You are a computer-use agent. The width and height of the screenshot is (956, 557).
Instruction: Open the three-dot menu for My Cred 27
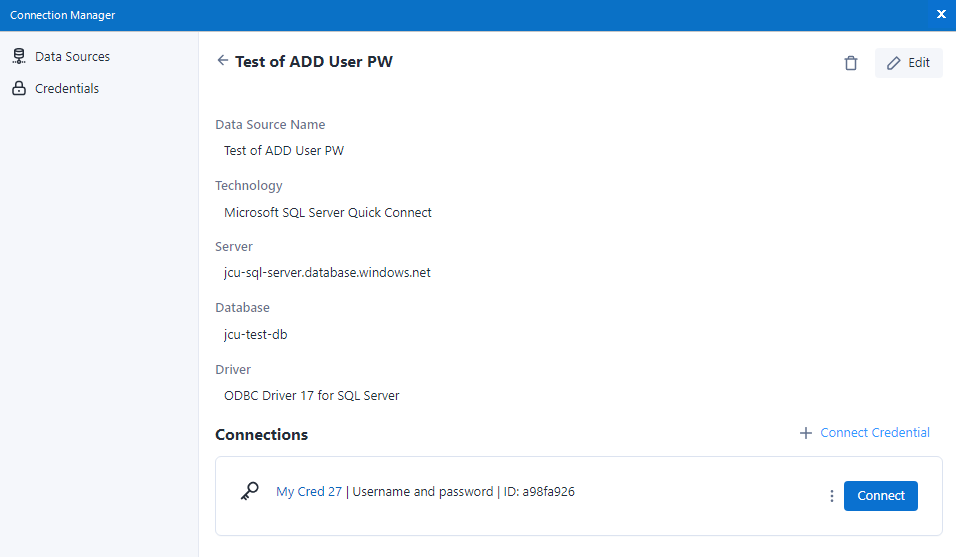point(831,496)
